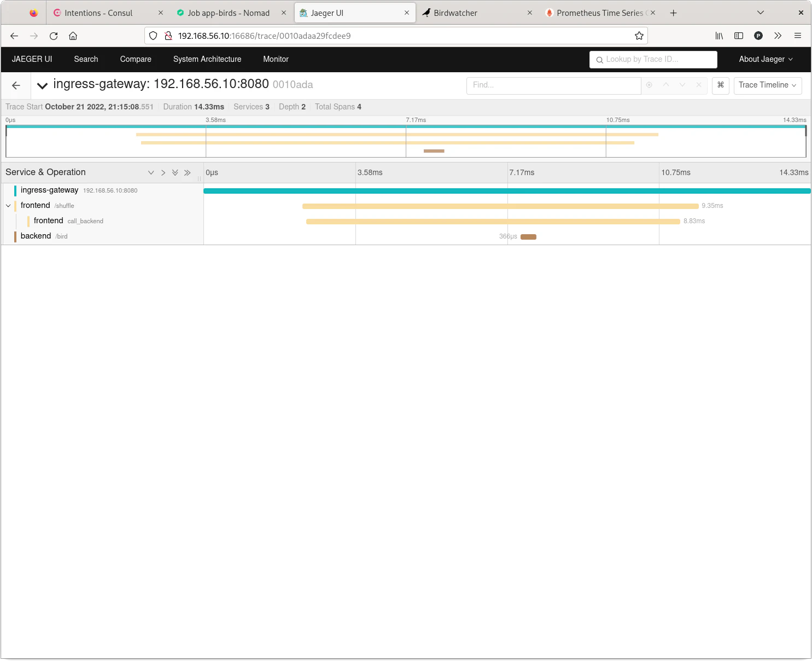The width and height of the screenshot is (812, 661).
Task: Click the backend /bird span bar
Action: (528, 237)
